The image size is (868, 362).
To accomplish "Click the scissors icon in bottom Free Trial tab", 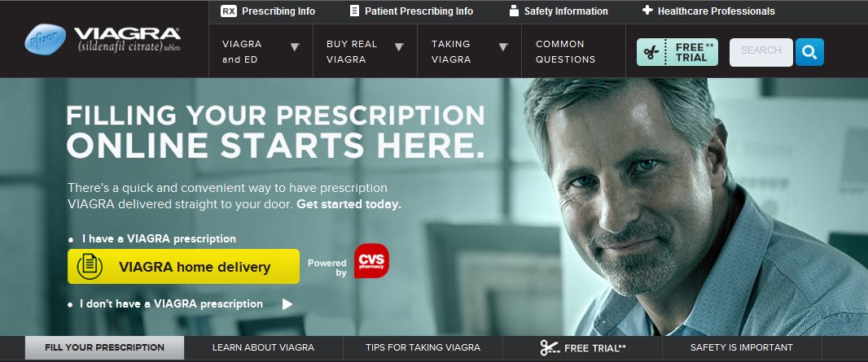I will pos(550,347).
